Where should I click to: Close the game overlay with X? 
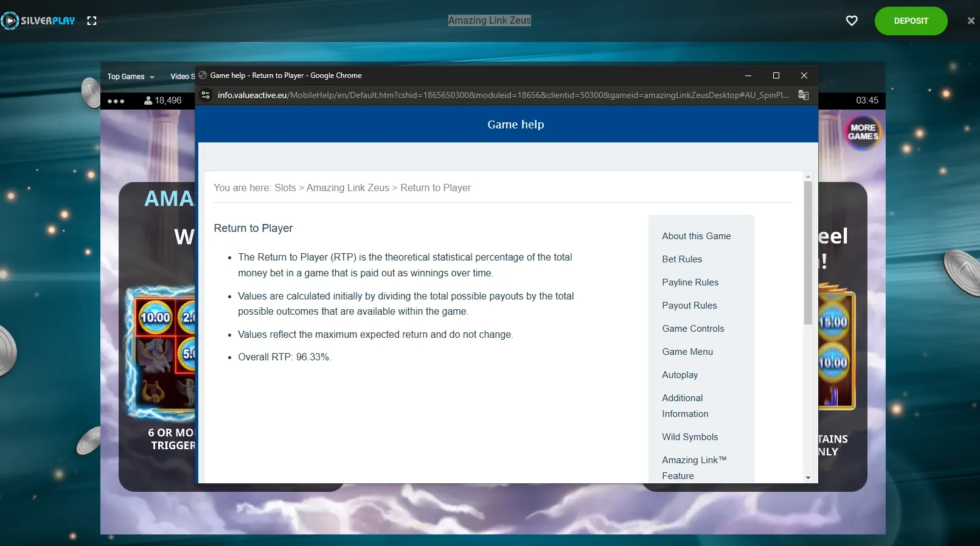click(x=971, y=21)
